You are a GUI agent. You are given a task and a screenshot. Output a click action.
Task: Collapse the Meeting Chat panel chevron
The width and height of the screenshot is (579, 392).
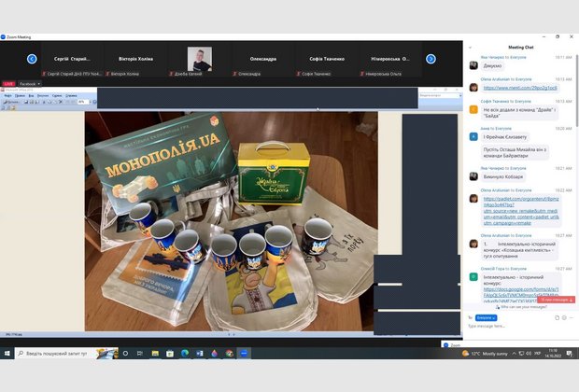point(471,46)
